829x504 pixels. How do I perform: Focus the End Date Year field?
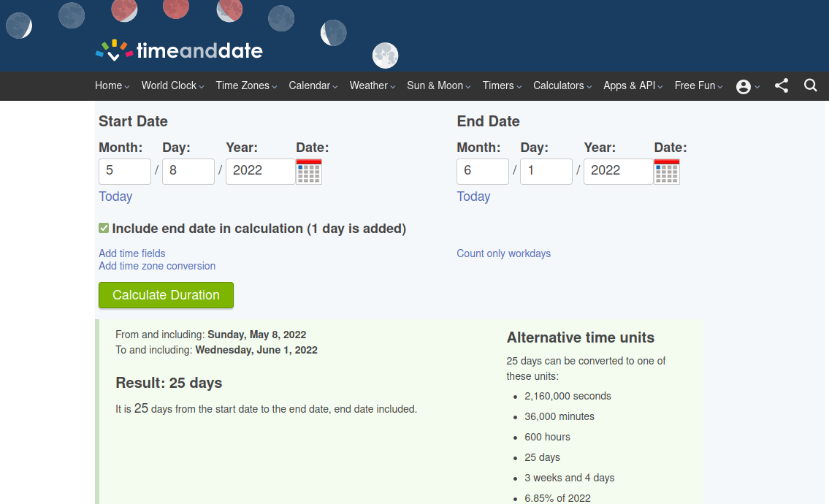tap(618, 172)
